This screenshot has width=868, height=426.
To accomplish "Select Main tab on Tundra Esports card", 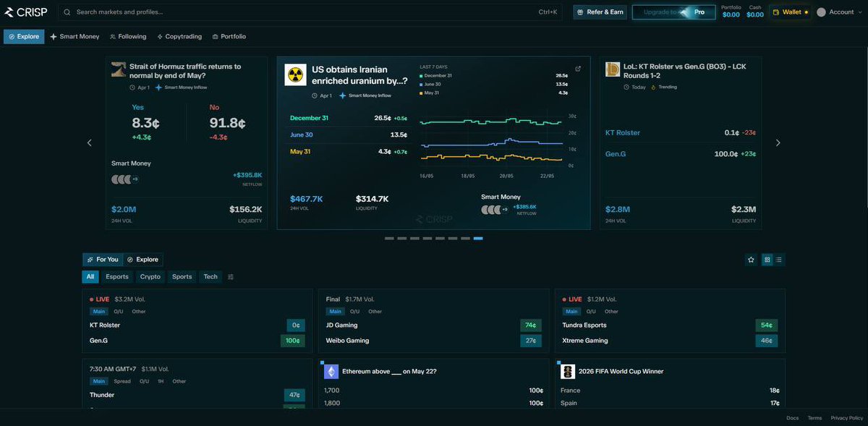I will pyautogui.click(x=571, y=312).
